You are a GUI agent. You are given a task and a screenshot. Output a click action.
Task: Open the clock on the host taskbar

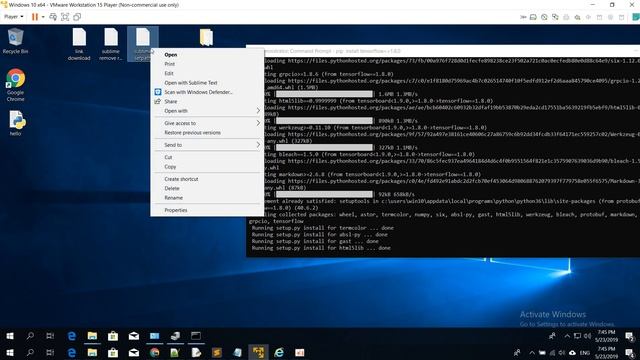606,353
